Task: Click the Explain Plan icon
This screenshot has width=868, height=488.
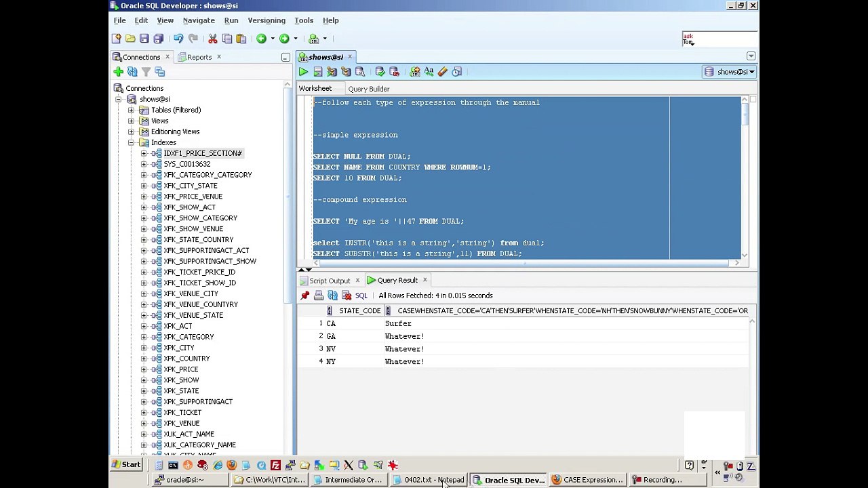Action: point(332,72)
